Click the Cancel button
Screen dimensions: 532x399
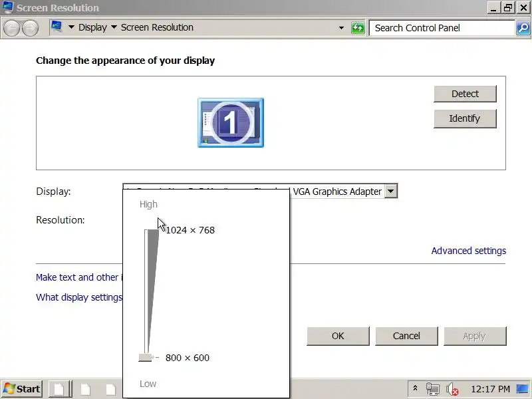[x=406, y=336]
